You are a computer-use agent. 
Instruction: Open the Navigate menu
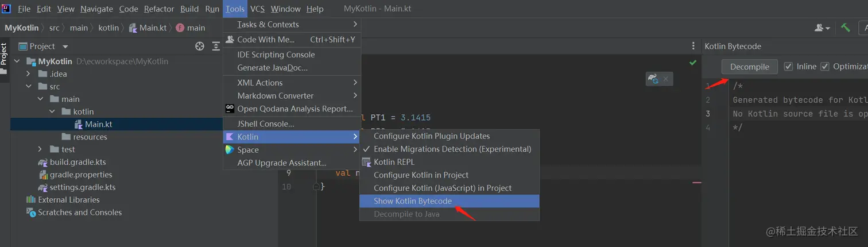[x=96, y=9]
